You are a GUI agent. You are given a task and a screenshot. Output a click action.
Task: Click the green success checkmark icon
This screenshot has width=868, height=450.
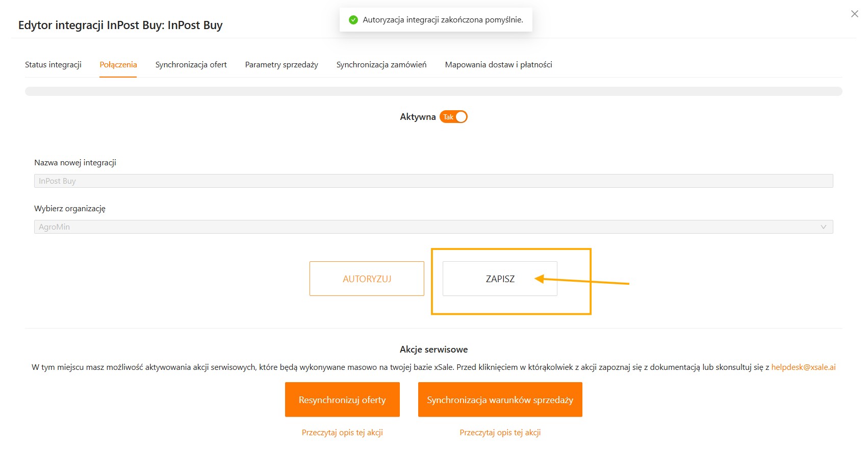tap(353, 20)
